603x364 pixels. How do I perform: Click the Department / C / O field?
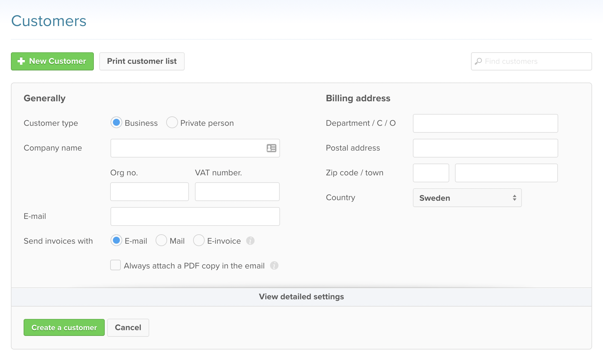[486, 123]
